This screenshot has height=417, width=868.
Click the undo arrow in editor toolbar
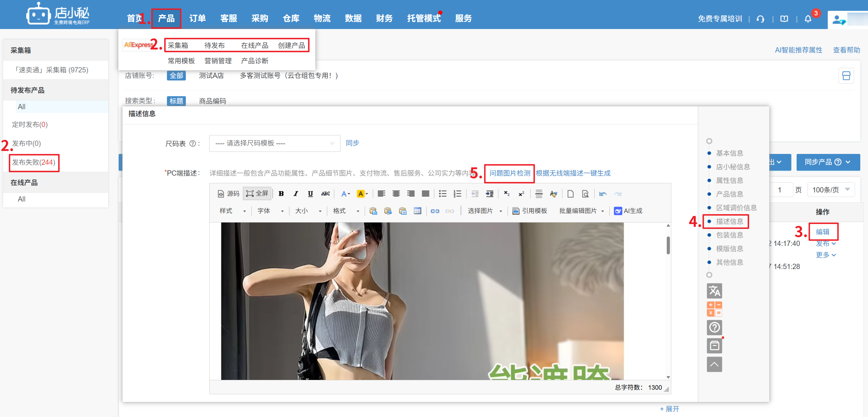[x=602, y=193]
